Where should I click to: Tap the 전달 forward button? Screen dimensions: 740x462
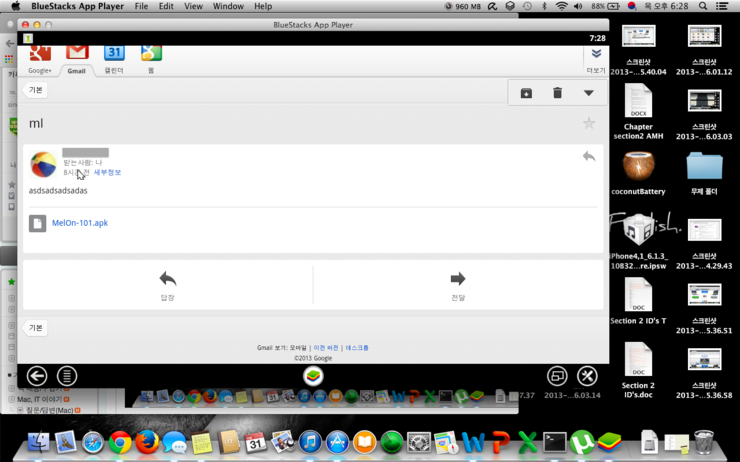click(x=458, y=285)
